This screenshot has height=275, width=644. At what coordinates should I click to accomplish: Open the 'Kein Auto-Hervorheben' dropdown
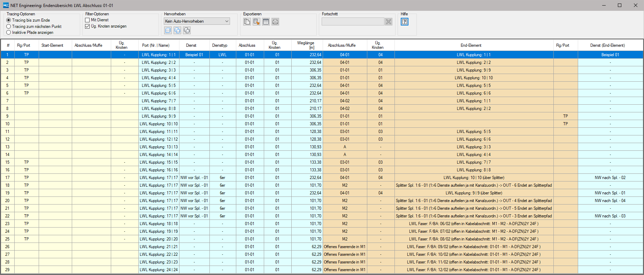click(x=197, y=21)
